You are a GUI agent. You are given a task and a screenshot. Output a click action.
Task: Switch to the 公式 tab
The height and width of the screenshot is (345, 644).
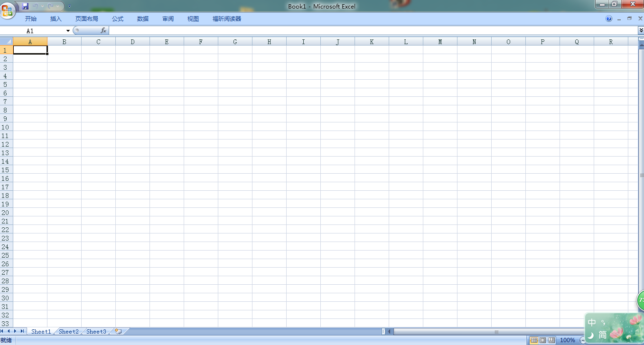pyautogui.click(x=118, y=19)
